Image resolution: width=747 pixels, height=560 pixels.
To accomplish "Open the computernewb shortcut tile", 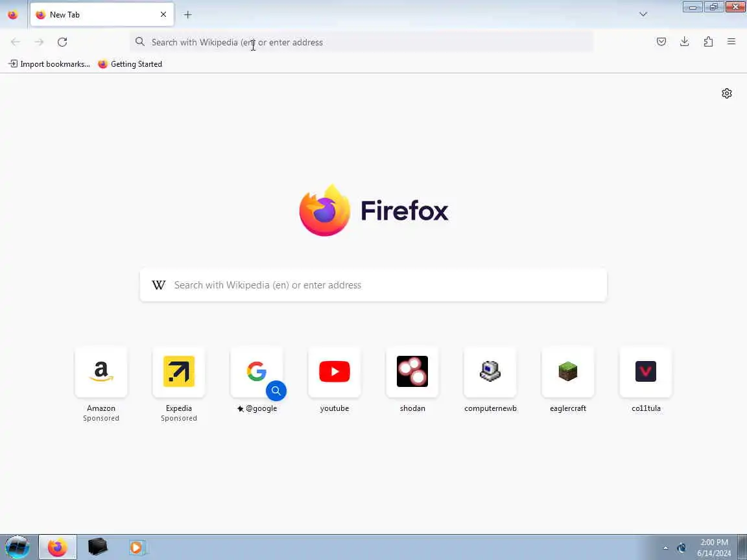I will point(490,372).
